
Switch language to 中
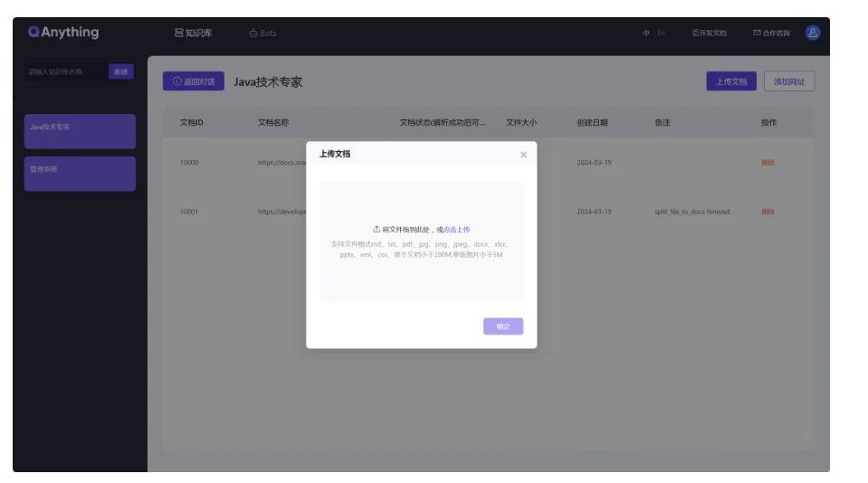[646, 33]
